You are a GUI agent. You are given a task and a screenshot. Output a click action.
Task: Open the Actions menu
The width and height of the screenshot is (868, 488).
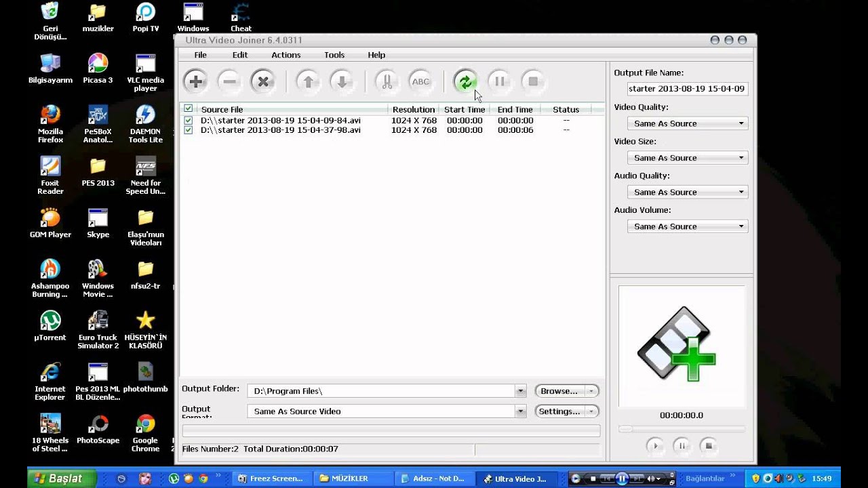click(286, 55)
